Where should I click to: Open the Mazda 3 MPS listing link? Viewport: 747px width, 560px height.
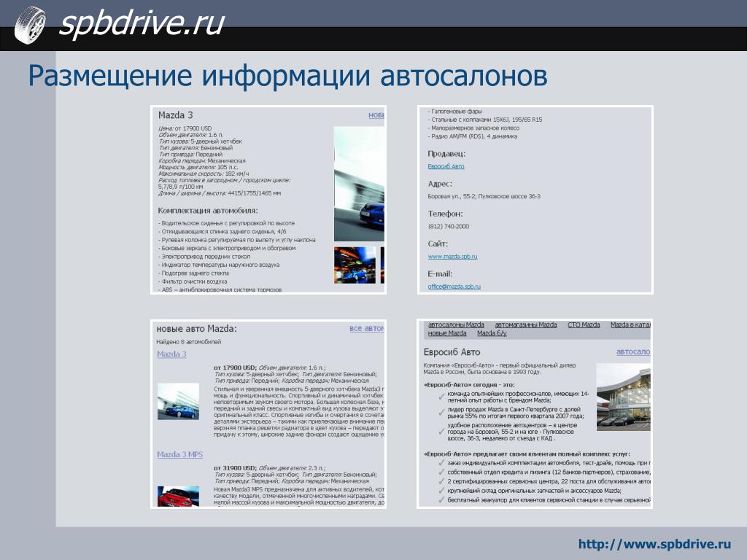(x=180, y=454)
